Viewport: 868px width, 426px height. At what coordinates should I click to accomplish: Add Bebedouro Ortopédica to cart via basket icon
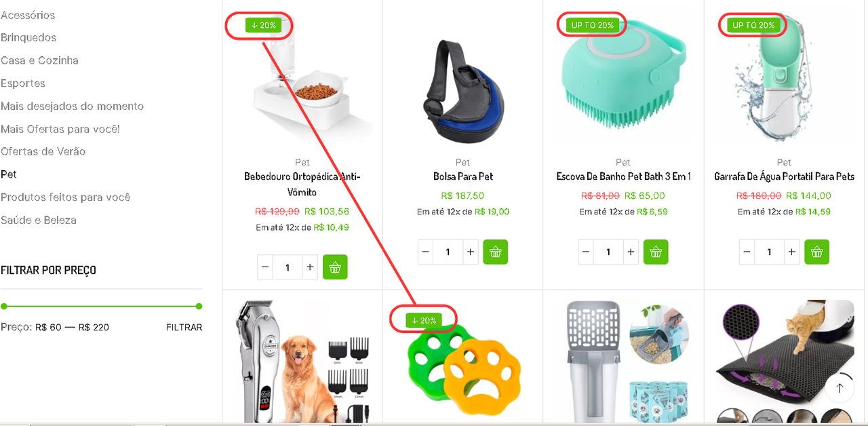coord(335,267)
